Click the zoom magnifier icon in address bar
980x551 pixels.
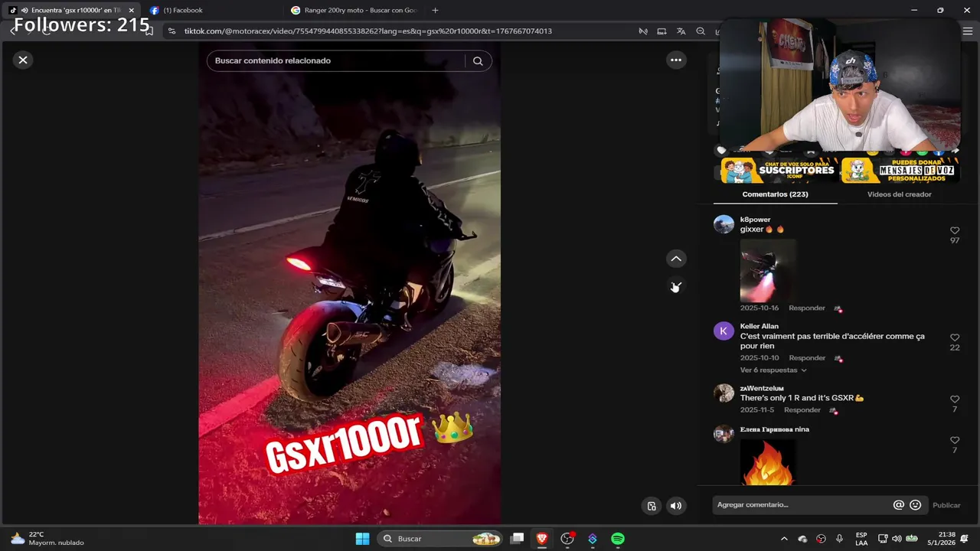tap(701, 31)
